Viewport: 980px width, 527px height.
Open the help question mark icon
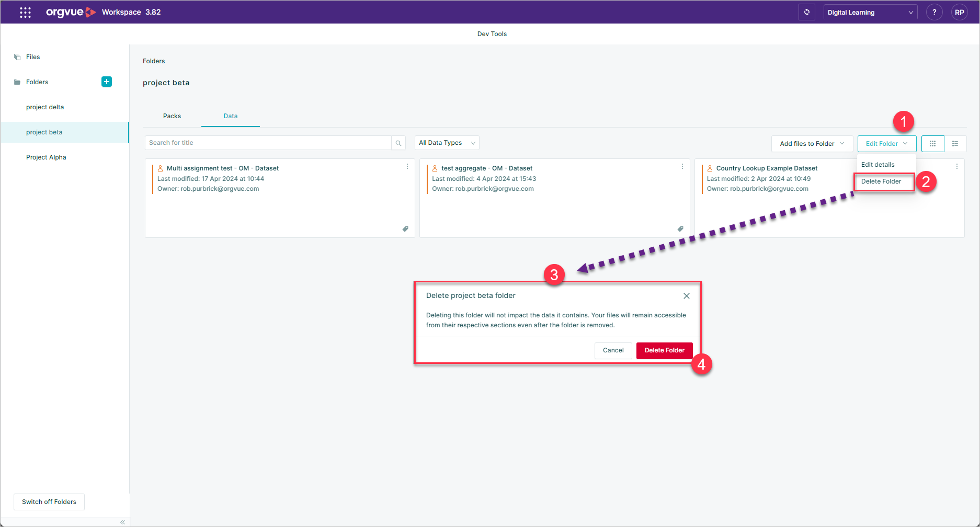[934, 12]
